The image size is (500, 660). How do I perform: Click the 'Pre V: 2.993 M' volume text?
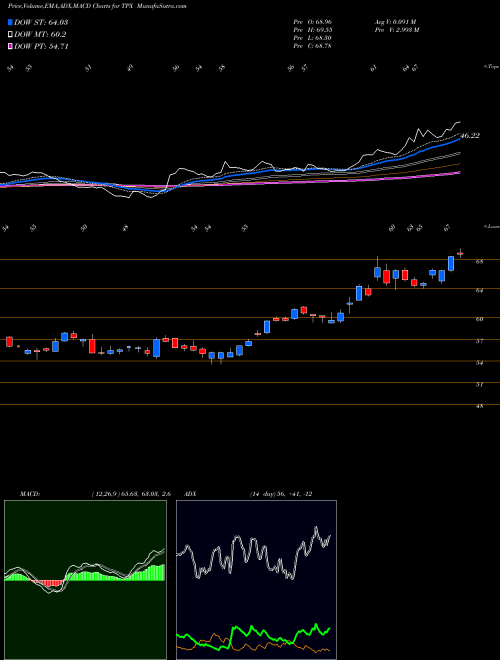(397, 30)
